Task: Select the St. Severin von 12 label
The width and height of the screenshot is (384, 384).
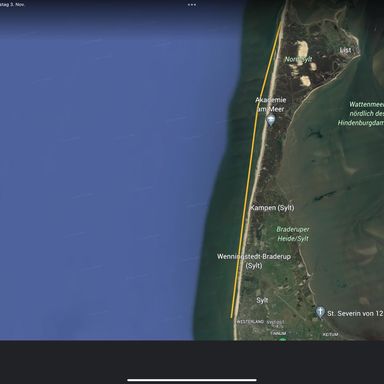Action: pyautogui.click(x=355, y=313)
